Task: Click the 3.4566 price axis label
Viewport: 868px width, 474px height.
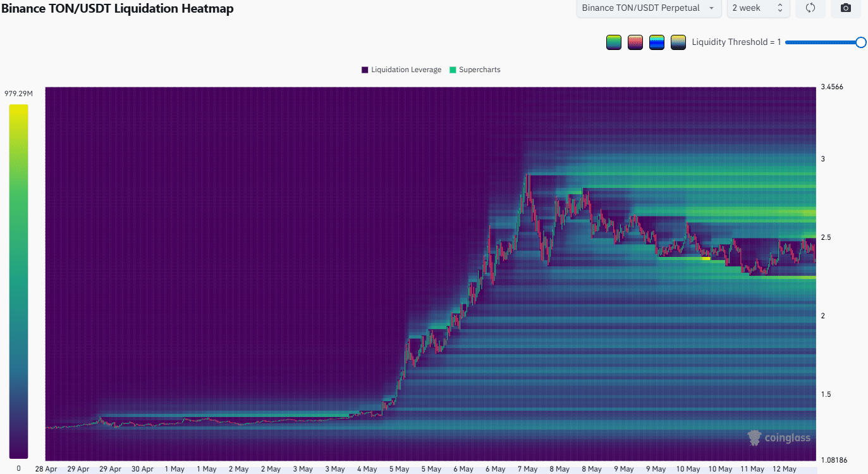Action: point(832,87)
